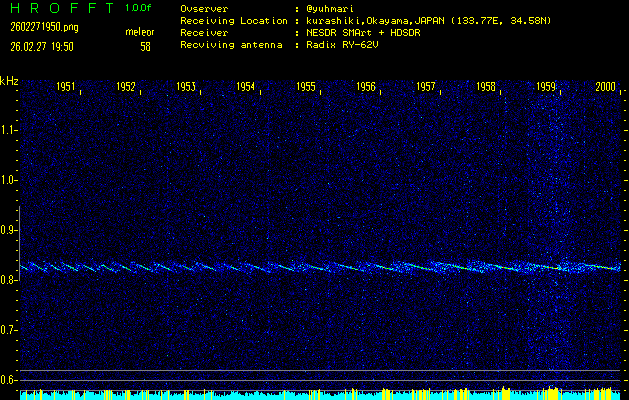This screenshot has width=629, height=400.
Task: Select the 1953 time marker
Action: coord(186,88)
